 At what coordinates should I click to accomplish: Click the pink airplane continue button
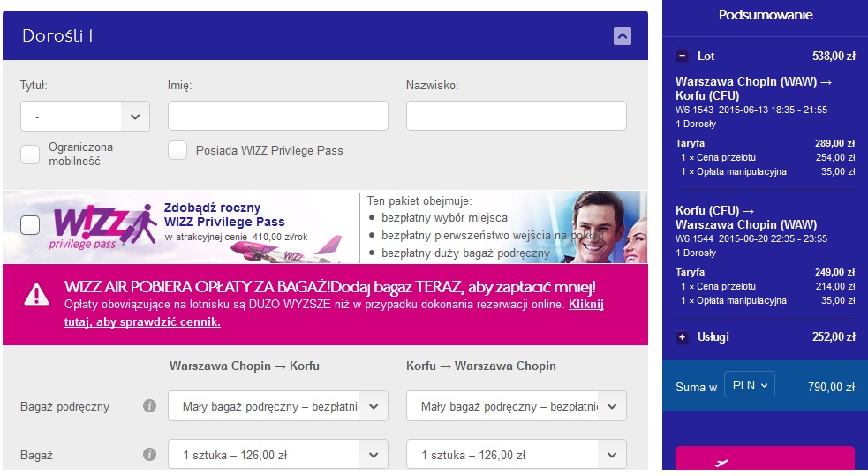tap(765, 459)
